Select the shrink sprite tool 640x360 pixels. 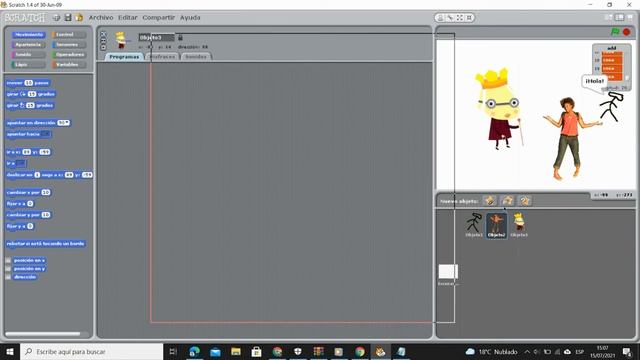point(469,18)
